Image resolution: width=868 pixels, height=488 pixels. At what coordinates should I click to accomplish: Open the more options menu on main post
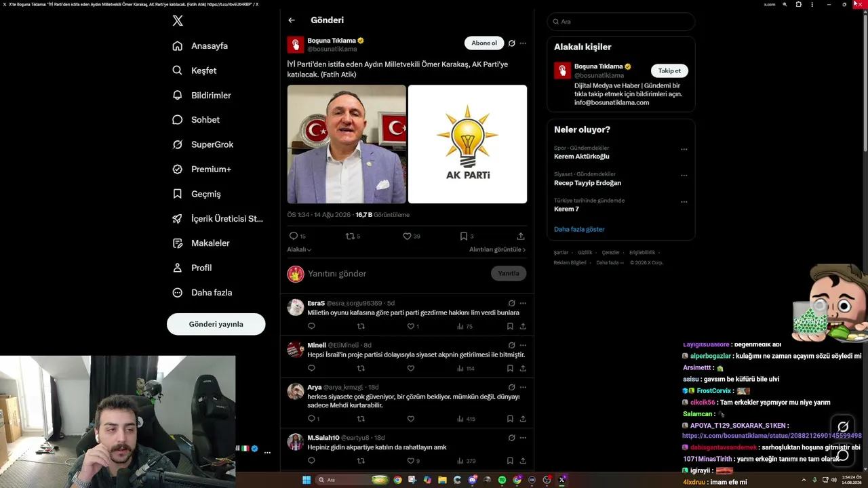click(523, 43)
